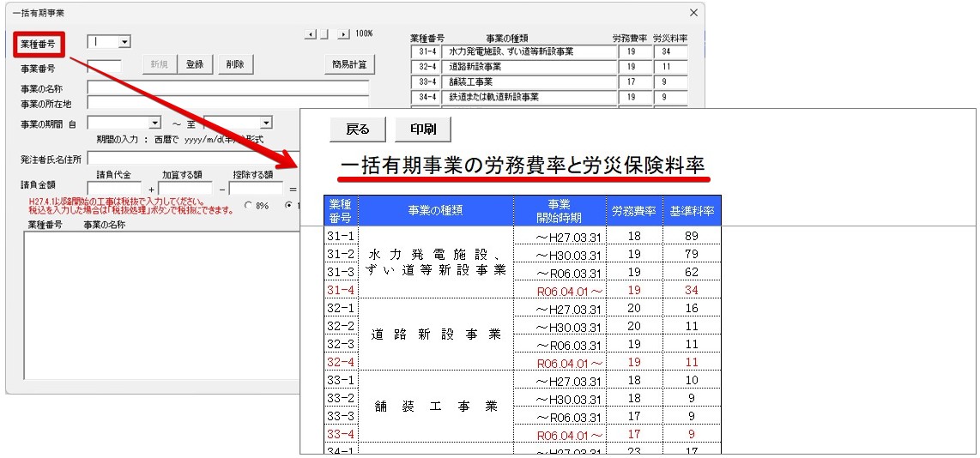Click 舗装工事業 row in the dialog list
980x458 pixels.
(x=531, y=81)
